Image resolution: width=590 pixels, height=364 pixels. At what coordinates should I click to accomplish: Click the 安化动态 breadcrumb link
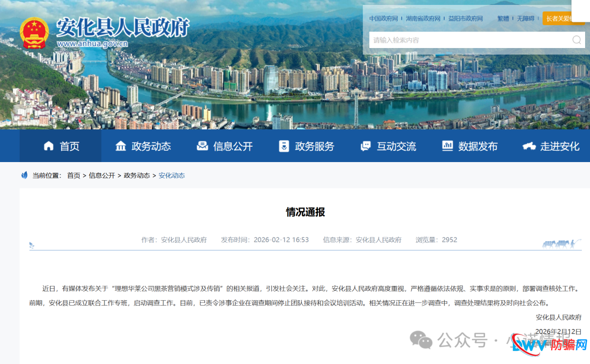pyautogui.click(x=172, y=175)
